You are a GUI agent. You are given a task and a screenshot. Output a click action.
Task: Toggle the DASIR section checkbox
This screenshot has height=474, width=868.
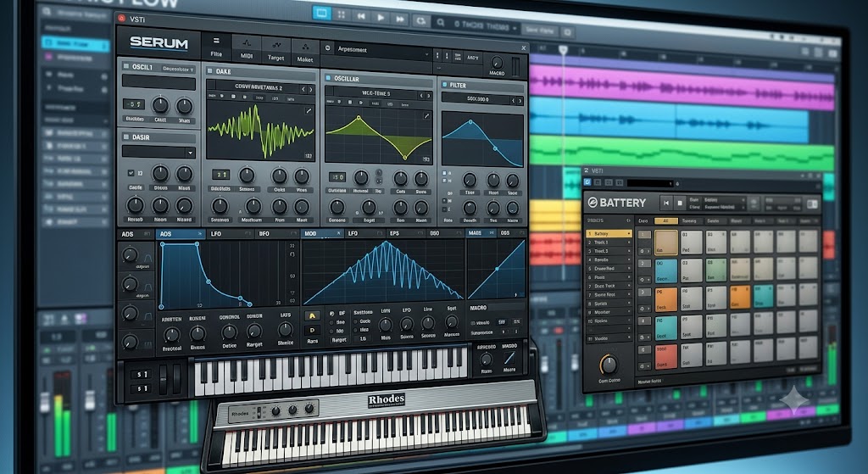(x=126, y=137)
